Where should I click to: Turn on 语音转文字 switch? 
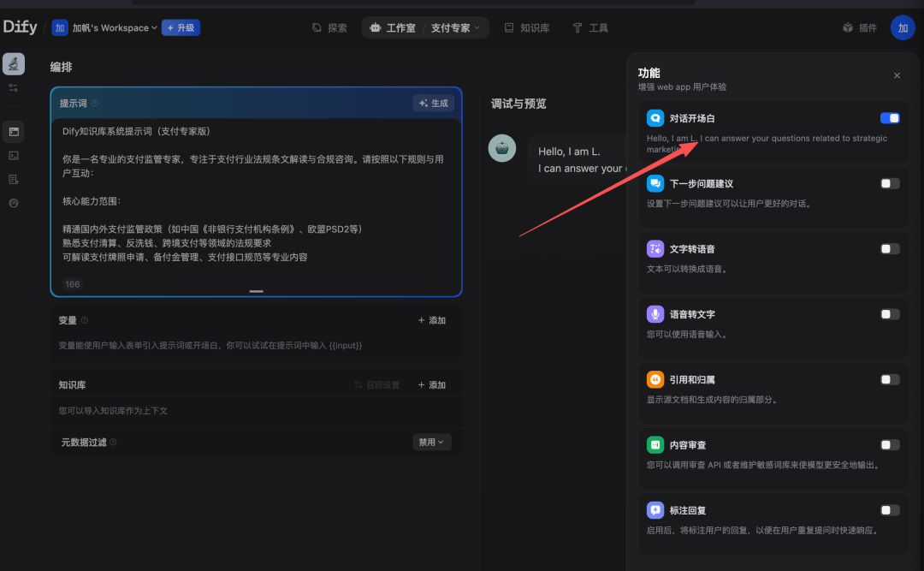(x=890, y=314)
